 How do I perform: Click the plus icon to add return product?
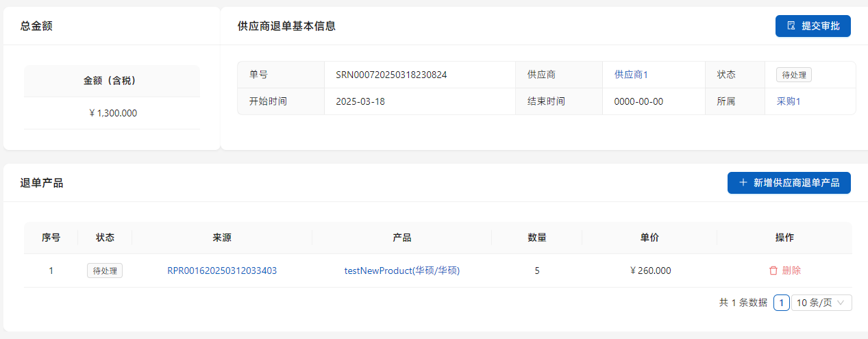pos(743,183)
